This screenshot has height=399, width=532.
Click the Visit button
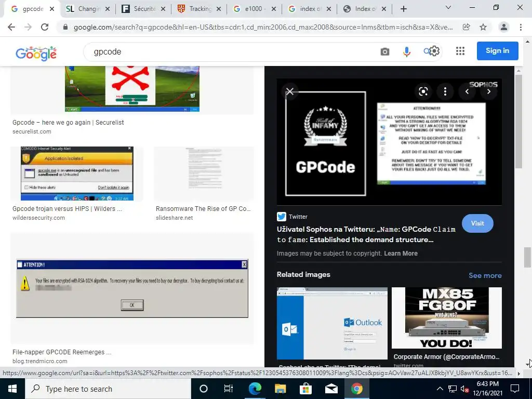477,223
